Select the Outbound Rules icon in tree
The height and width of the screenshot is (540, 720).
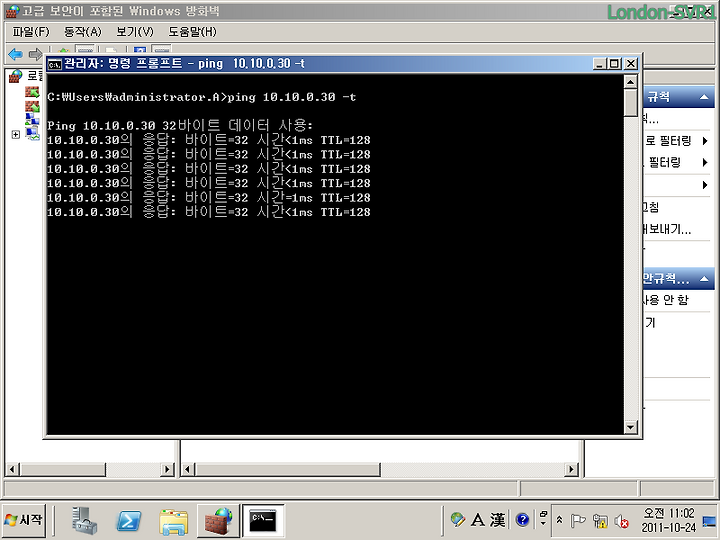32,106
